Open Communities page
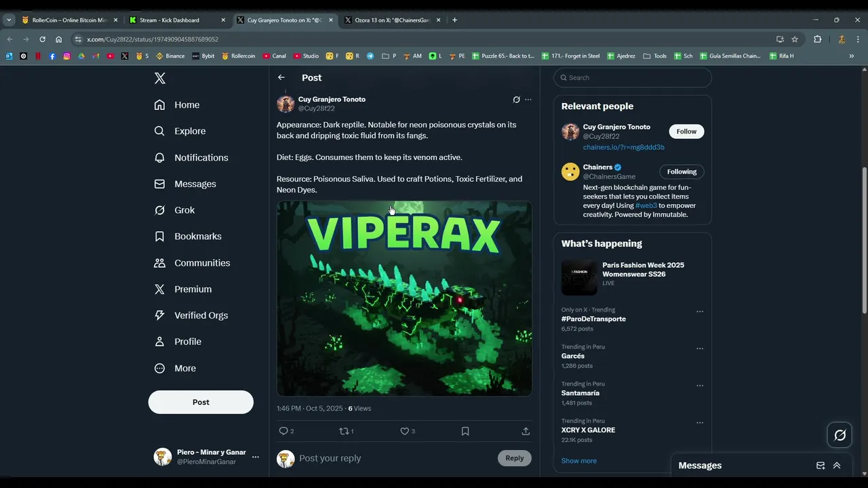This screenshot has height=488, width=868. (192, 263)
